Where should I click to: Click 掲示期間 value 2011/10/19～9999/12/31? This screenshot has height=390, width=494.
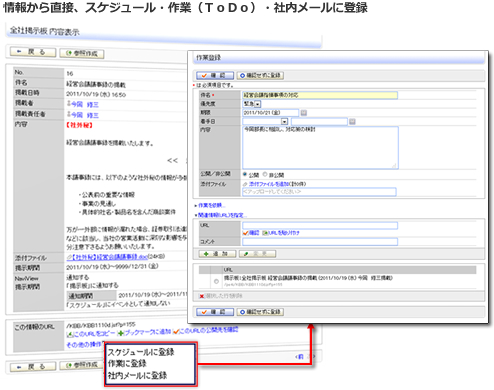click(112, 267)
